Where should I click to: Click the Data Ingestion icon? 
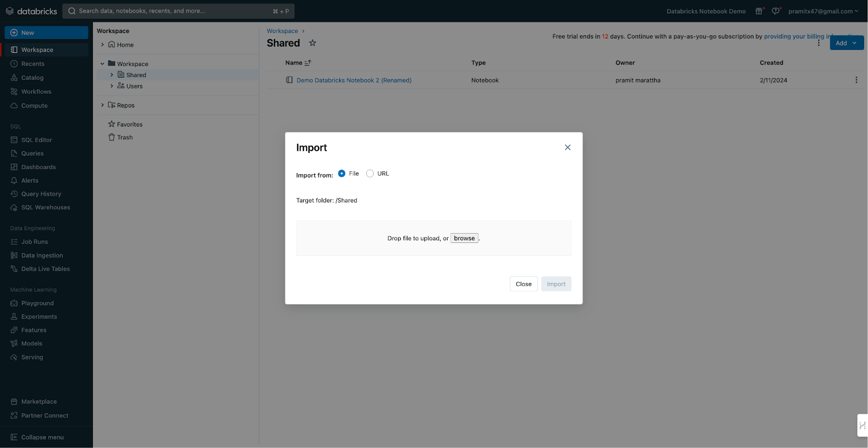pos(14,255)
